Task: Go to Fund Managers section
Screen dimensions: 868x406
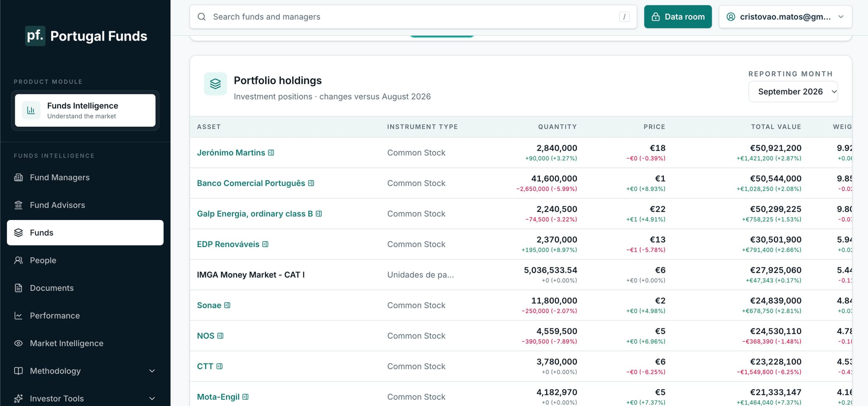Action: coord(85,177)
